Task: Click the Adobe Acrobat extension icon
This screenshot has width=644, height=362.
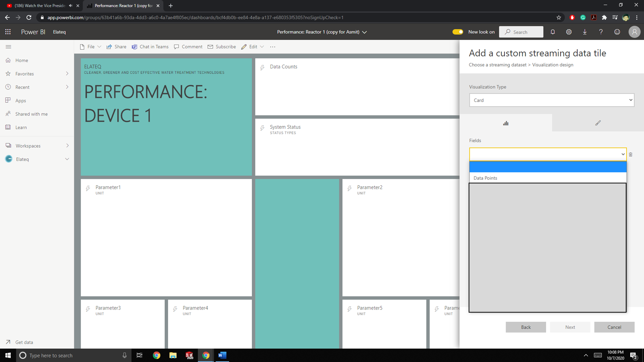Action: pyautogui.click(x=594, y=17)
